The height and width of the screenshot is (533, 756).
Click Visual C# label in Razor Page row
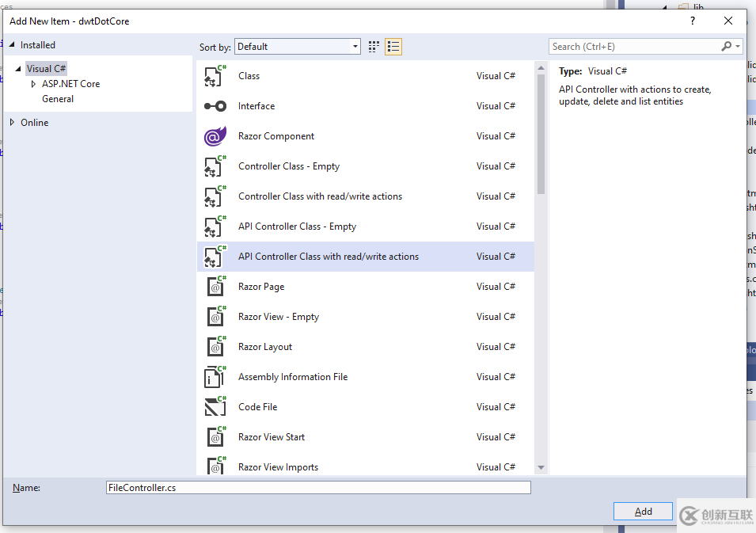click(496, 287)
